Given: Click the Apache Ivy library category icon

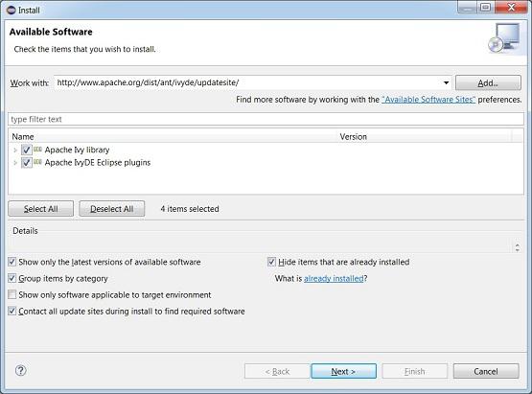Looking at the screenshot, I should click(x=38, y=150).
